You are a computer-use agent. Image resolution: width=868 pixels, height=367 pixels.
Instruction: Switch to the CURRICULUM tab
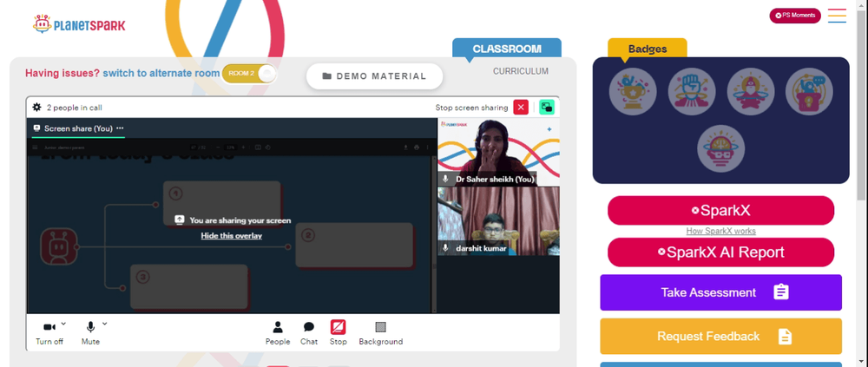point(521,71)
